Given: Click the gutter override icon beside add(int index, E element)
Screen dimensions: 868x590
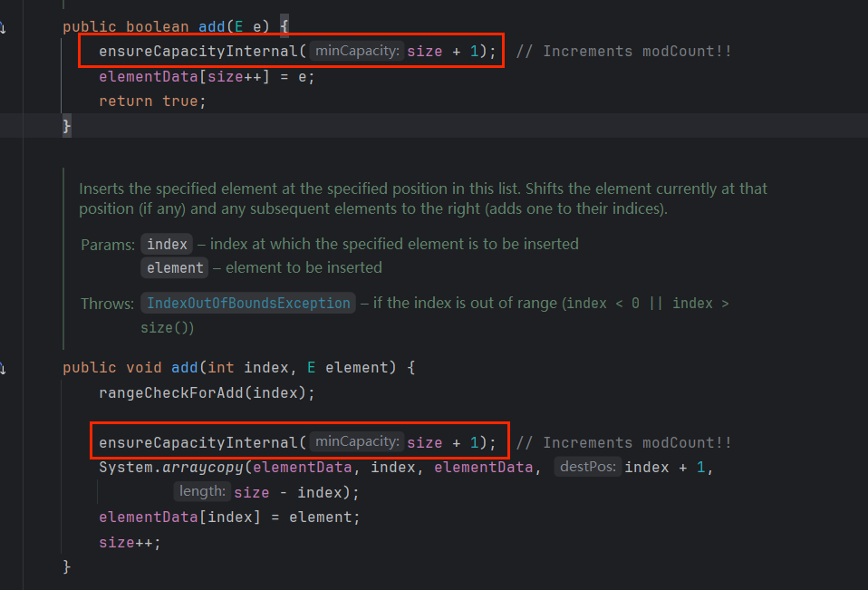Looking at the screenshot, I should point(2,368).
